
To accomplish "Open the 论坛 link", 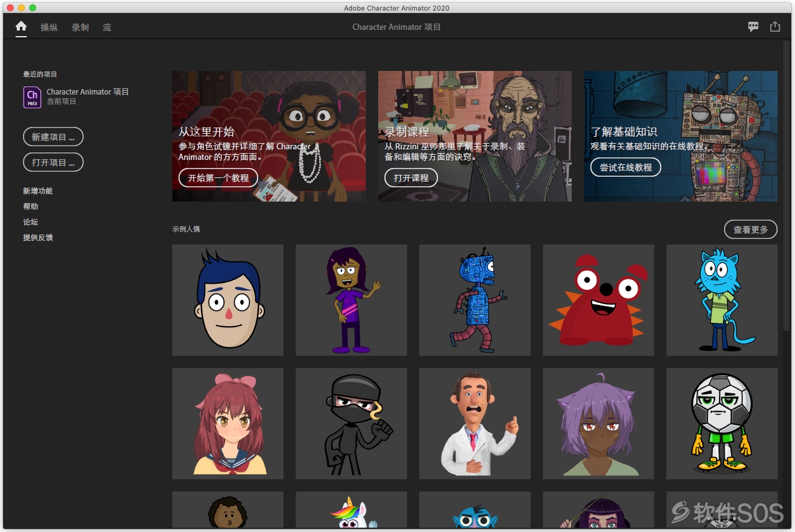I will [x=30, y=222].
